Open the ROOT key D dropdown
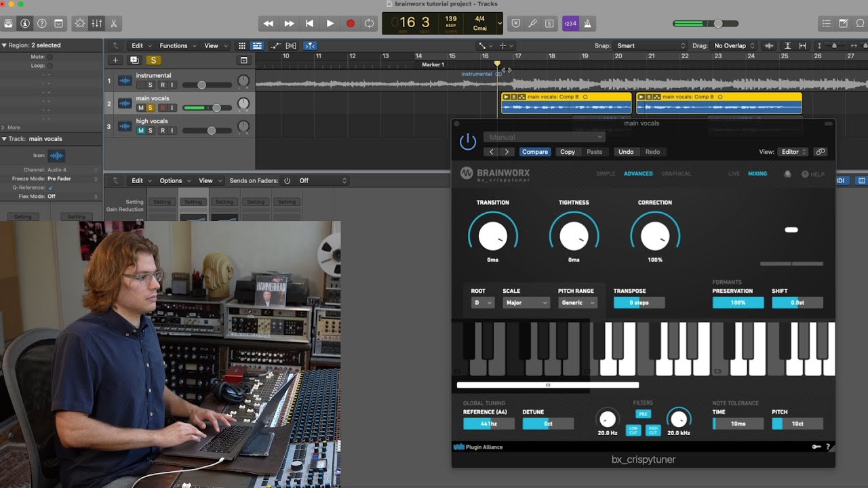The image size is (868, 488). coord(483,302)
